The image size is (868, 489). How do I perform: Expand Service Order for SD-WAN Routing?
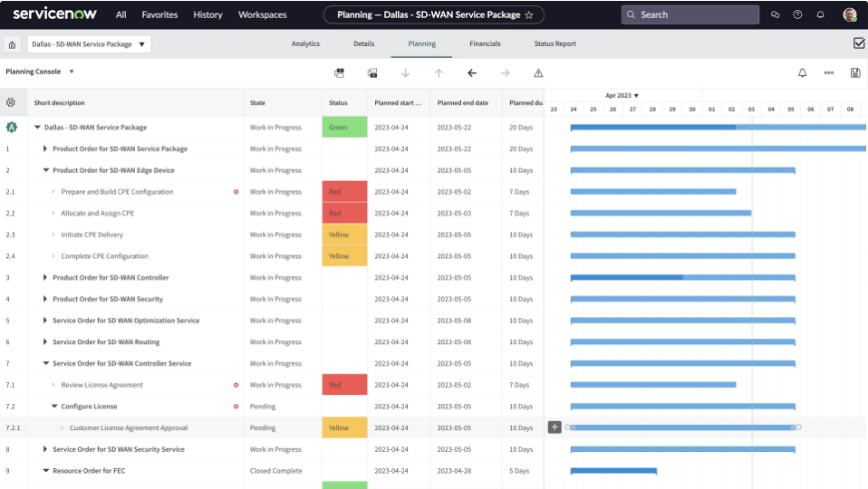(x=44, y=342)
